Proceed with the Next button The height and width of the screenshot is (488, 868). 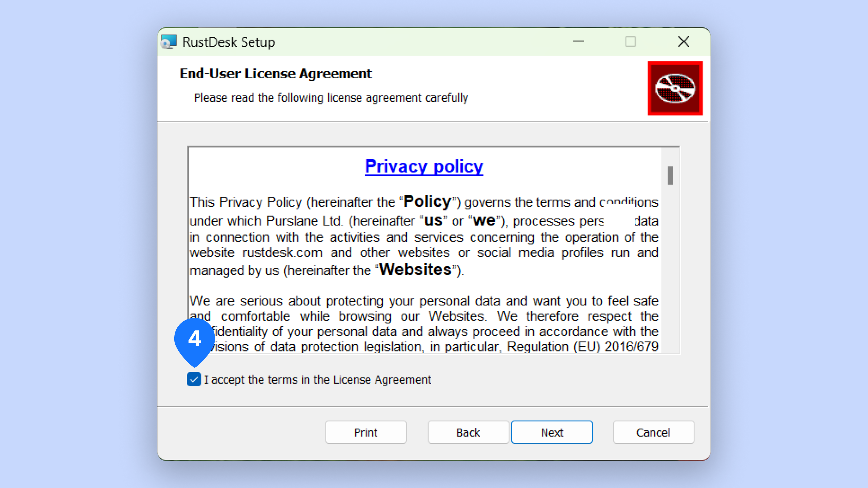[x=552, y=432]
